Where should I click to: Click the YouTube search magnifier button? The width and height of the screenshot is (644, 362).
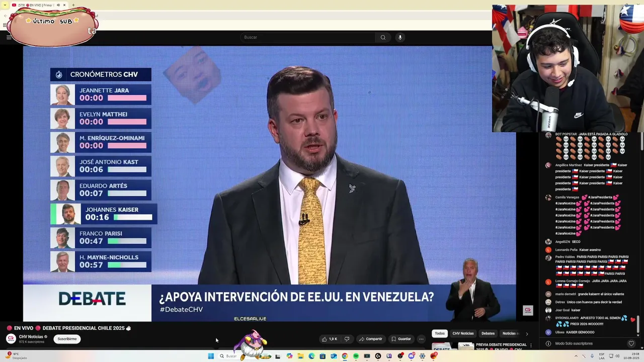pos(383,37)
